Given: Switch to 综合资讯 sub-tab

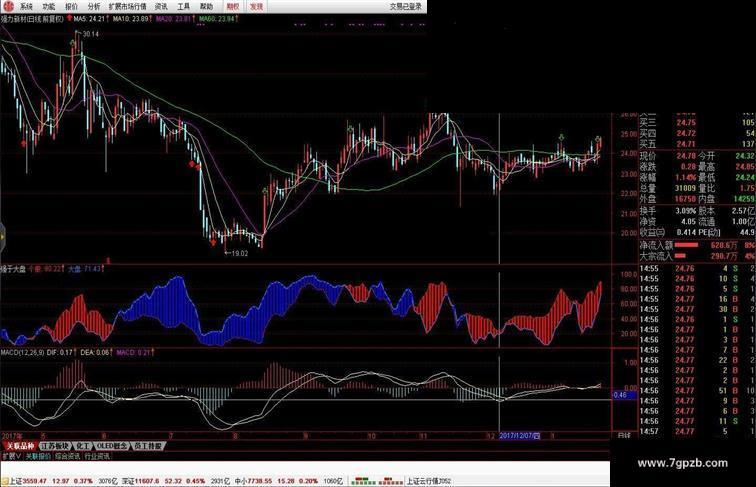Looking at the screenshot, I should click(68, 456).
